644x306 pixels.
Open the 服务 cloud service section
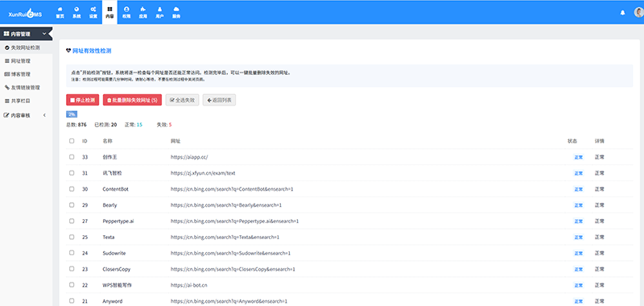click(x=176, y=12)
